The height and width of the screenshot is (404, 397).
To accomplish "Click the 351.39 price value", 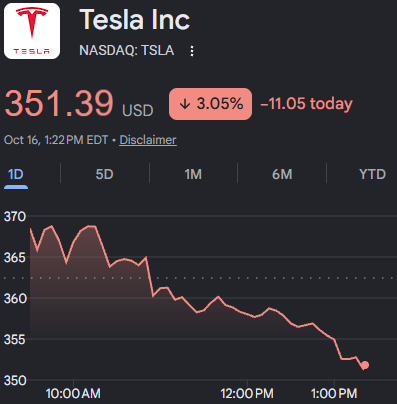I will (59, 103).
